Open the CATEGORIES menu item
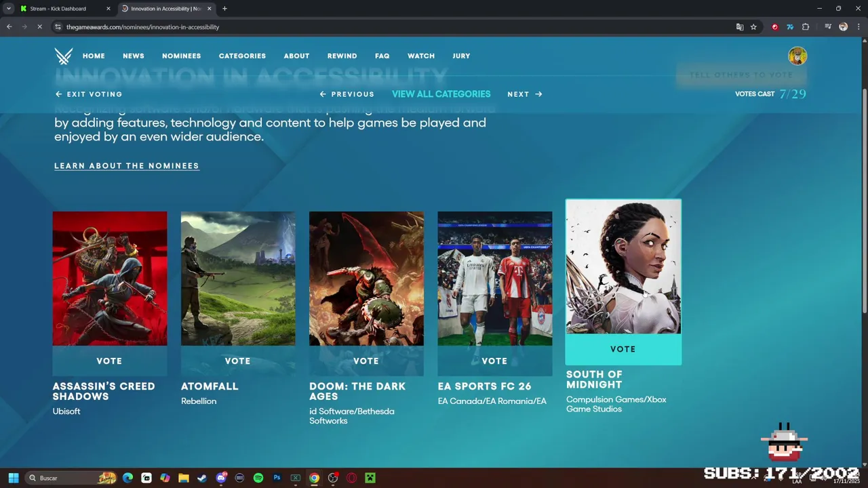The width and height of the screenshot is (868, 488). [242, 56]
